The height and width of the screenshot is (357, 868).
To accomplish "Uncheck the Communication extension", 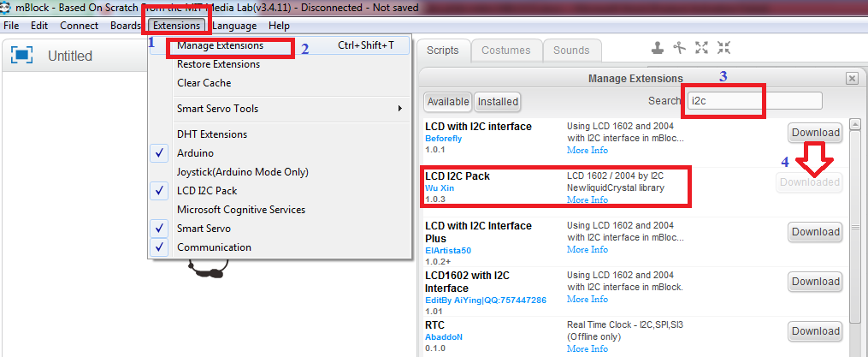I will coord(159,247).
